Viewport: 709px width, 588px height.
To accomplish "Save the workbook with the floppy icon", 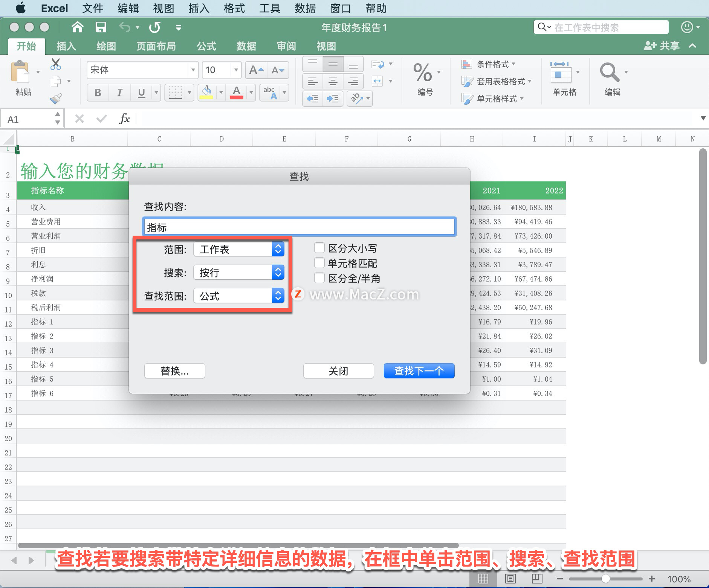I will coord(101,27).
